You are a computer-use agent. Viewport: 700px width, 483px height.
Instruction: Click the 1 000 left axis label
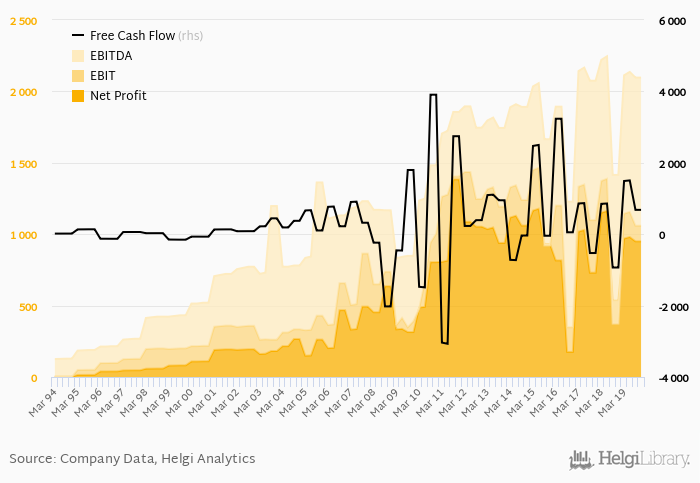pos(23,235)
